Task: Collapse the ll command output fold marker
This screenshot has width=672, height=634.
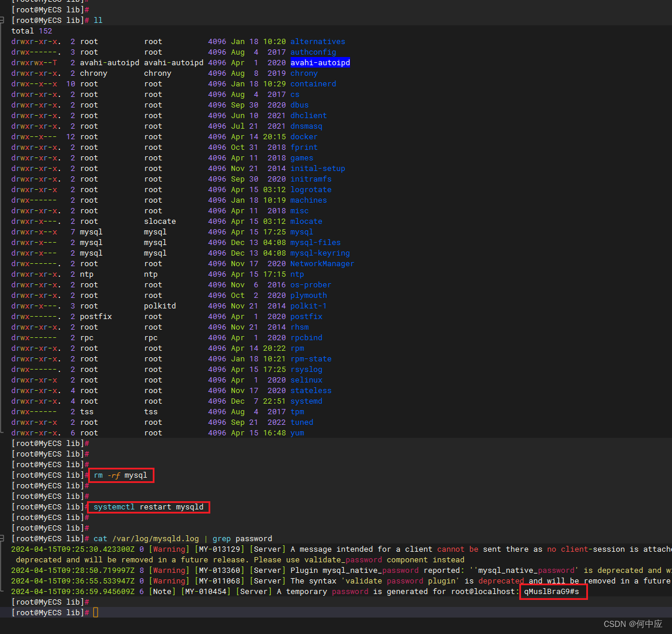Action: click(2, 20)
